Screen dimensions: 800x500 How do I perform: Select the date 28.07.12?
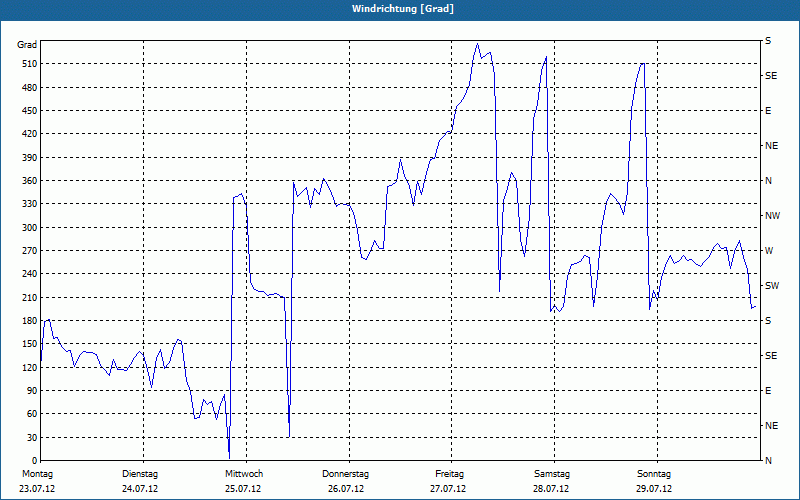pos(551,489)
